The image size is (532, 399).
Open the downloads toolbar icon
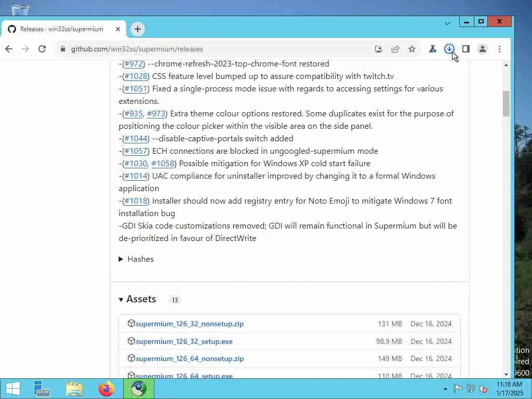[449, 49]
